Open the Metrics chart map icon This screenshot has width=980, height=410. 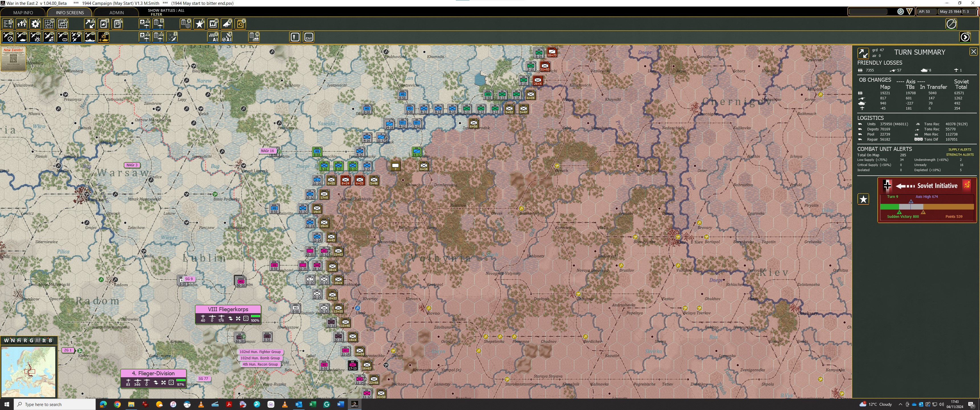point(49,24)
